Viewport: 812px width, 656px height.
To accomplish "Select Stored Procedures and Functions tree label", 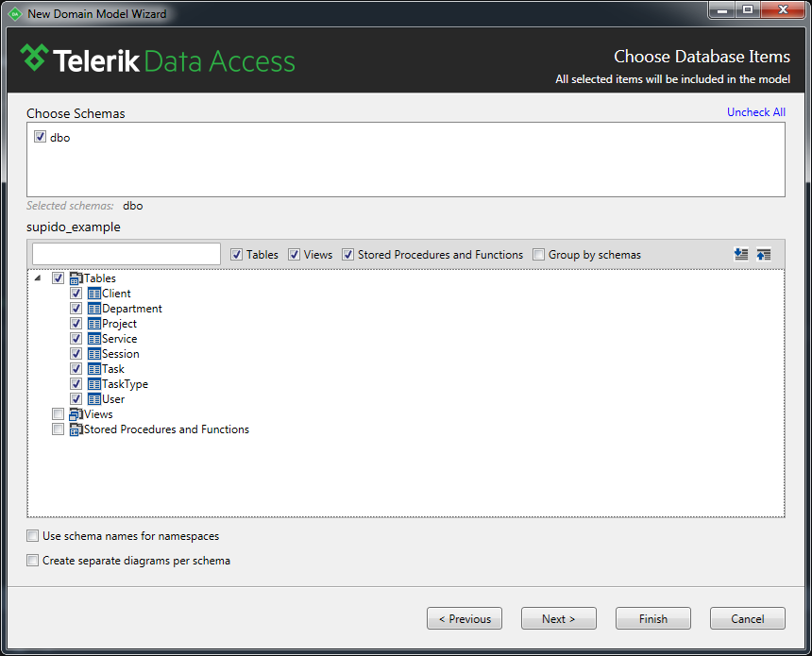I will pyautogui.click(x=166, y=429).
